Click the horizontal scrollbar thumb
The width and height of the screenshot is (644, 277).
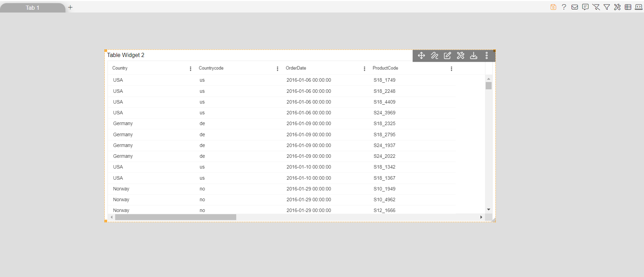click(x=176, y=217)
